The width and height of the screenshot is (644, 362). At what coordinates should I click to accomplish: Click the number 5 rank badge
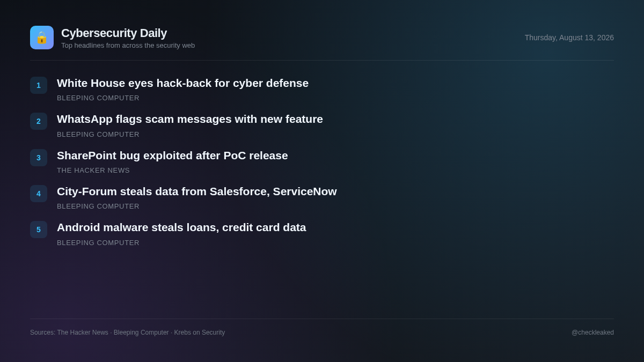click(39, 230)
